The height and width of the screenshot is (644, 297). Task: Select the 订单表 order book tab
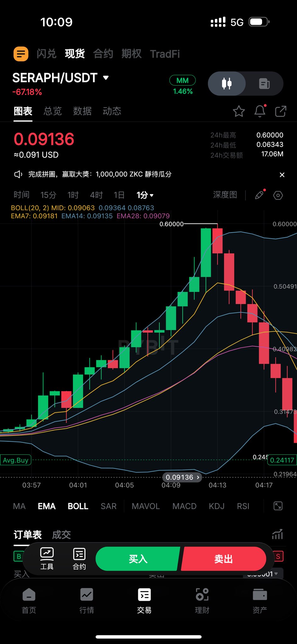28,535
